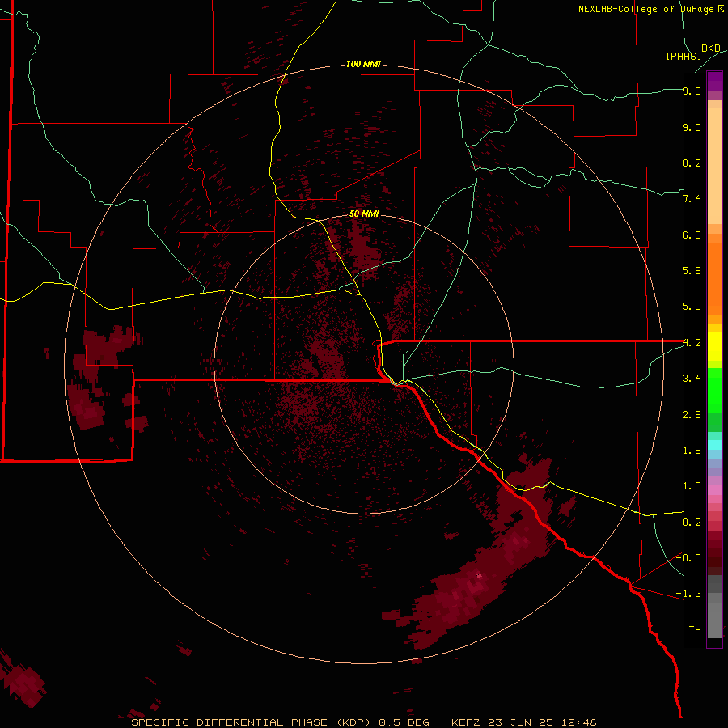Click the 6.6 value on the color scale
This screenshot has height=728, width=728.
point(692,235)
